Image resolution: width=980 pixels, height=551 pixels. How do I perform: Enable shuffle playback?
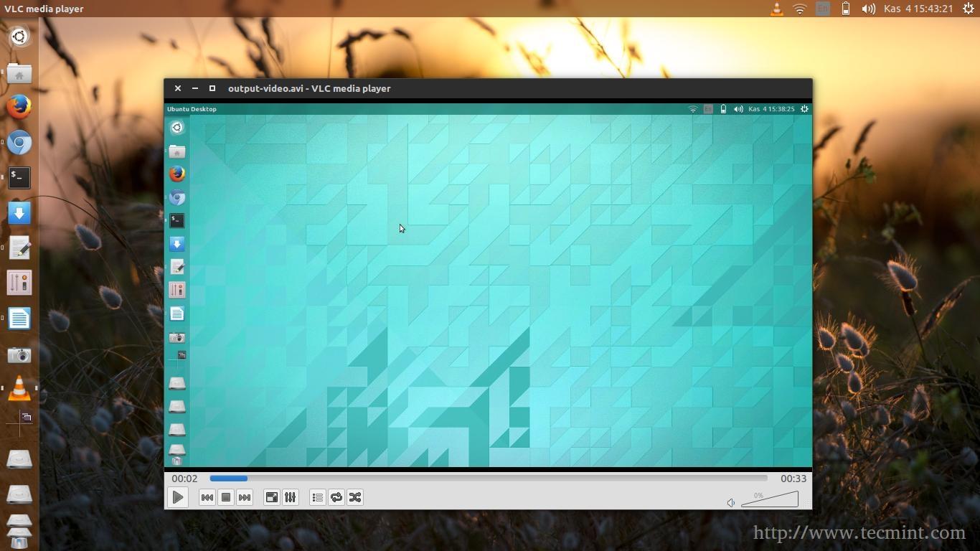coord(354,497)
